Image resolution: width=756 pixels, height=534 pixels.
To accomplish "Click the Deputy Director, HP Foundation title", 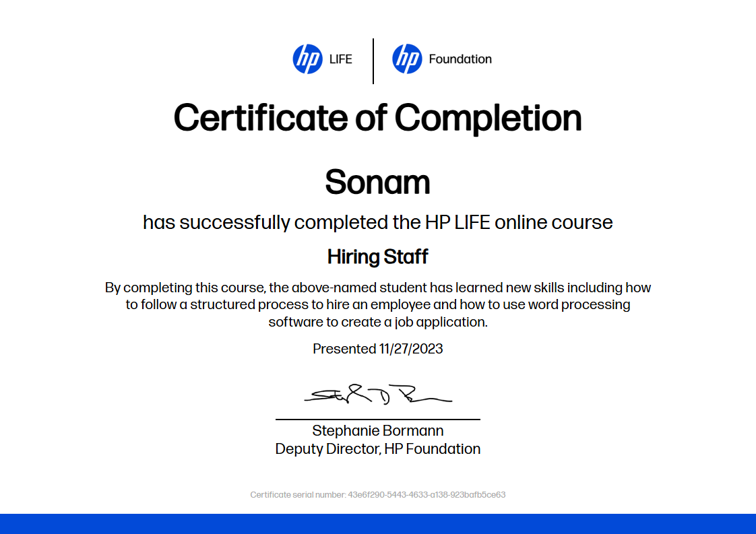I will click(377, 448).
